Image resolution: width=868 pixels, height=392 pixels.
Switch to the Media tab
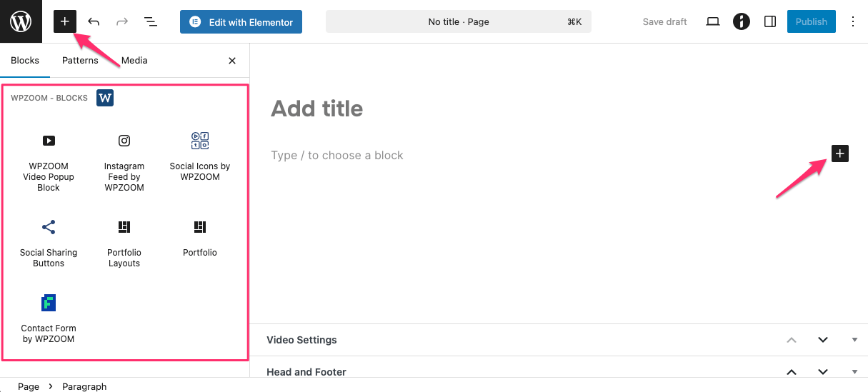click(134, 61)
